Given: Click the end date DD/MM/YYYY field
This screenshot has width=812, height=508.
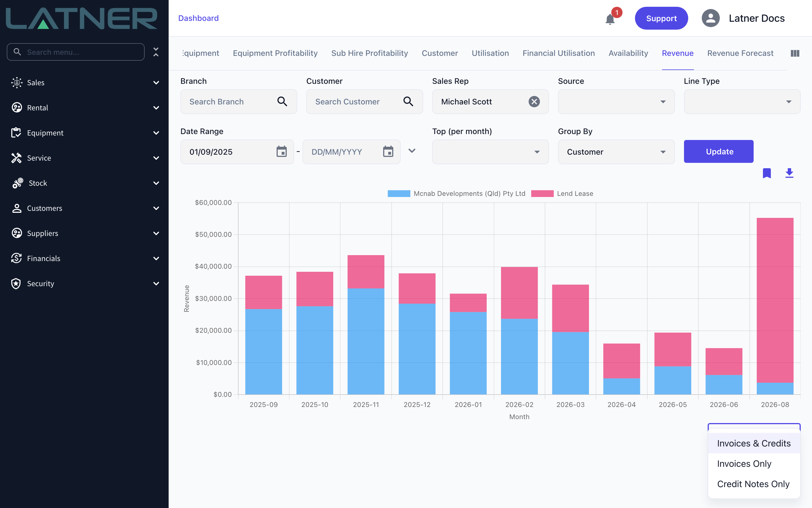Looking at the screenshot, I should [351, 152].
